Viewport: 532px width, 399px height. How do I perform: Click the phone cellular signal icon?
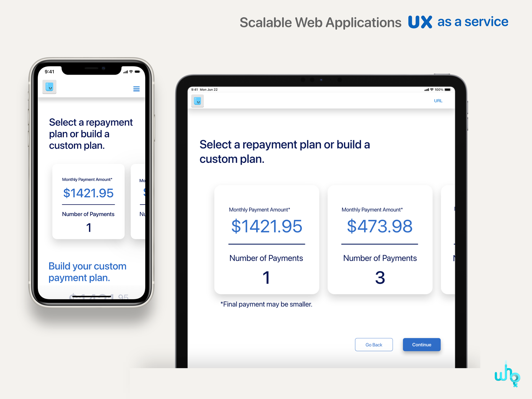pyautogui.click(x=126, y=72)
